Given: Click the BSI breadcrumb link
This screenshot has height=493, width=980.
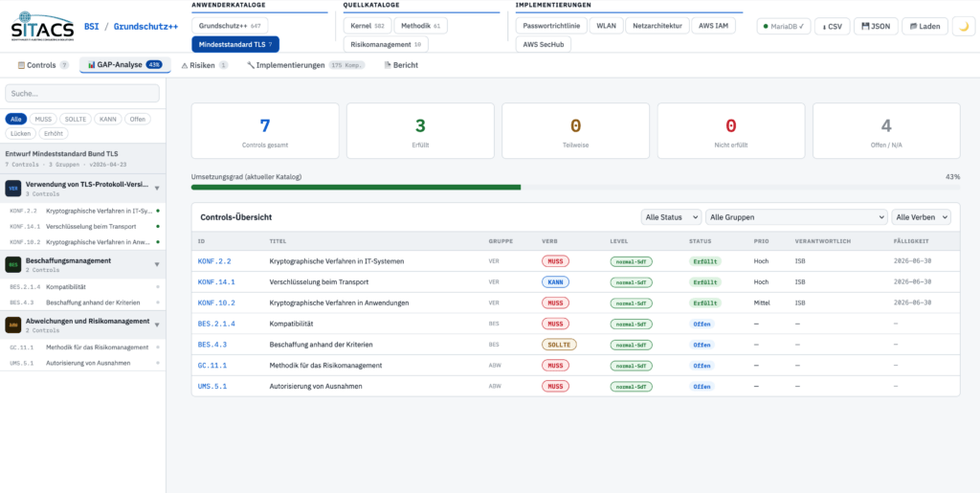Looking at the screenshot, I should 92,26.
